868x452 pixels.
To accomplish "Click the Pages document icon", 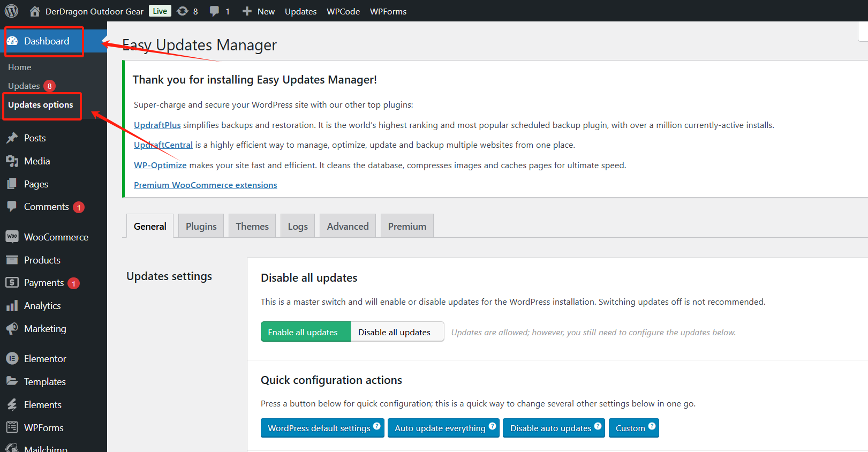I will pyautogui.click(x=12, y=184).
